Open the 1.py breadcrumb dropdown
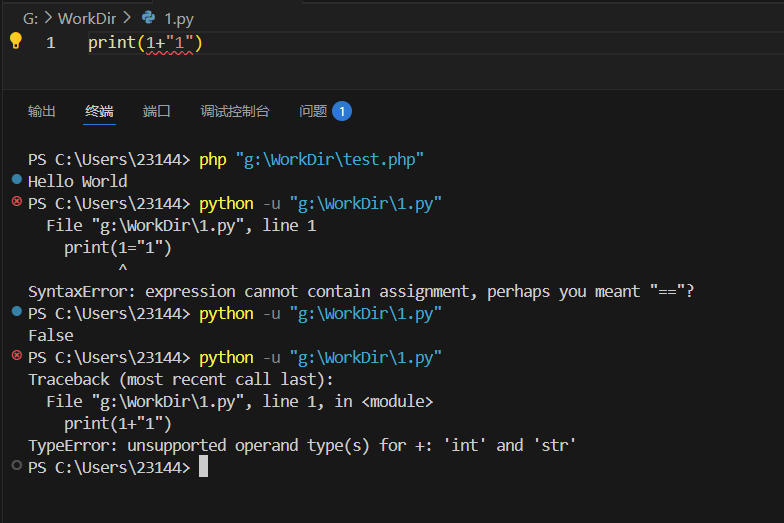Viewport: 784px width, 523px height. click(181, 17)
